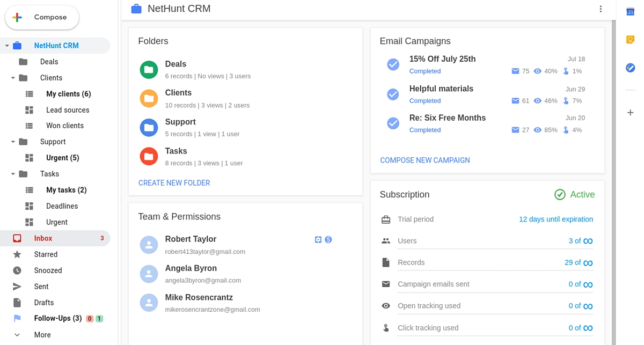
Task: Open the orange Clients folder icon
Action: (x=149, y=99)
